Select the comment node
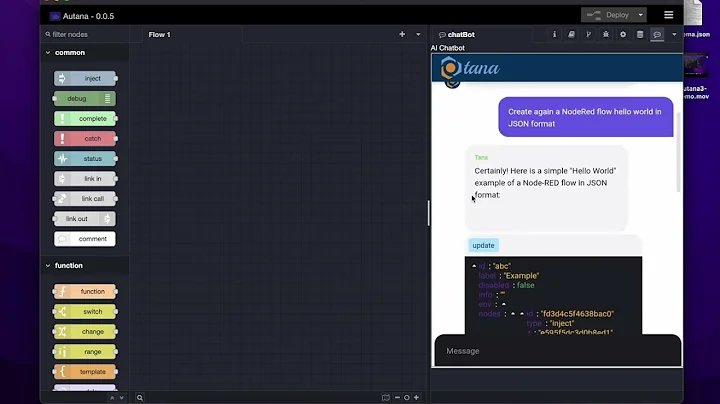The height and width of the screenshot is (404, 720). tap(85, 239)
